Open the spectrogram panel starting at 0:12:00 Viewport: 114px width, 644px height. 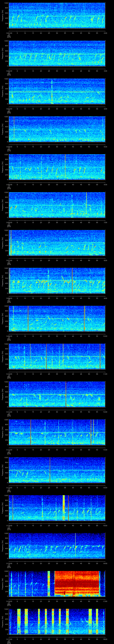(x=57, y=432)
